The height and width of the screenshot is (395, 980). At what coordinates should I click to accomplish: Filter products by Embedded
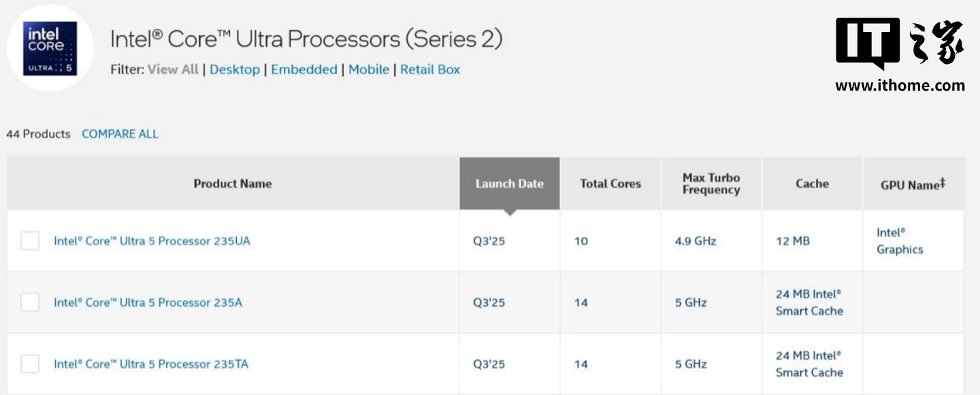point(304,69)
